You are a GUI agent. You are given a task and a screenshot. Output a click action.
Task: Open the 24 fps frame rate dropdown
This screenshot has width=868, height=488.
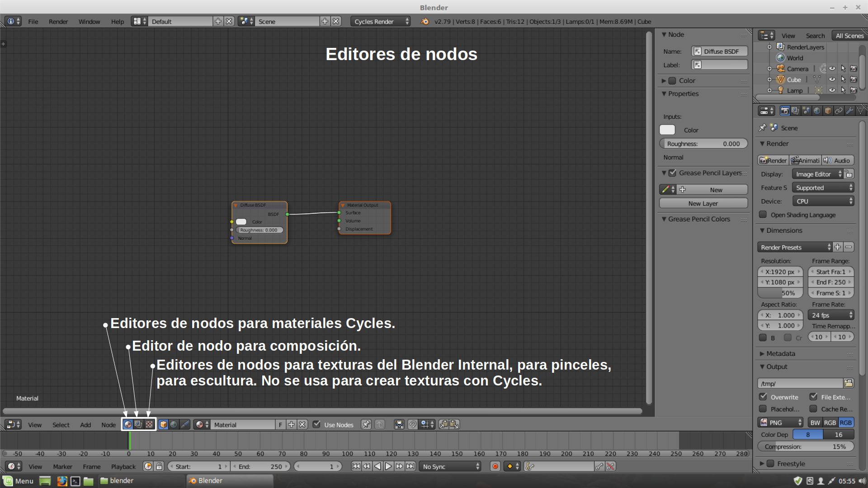831,315
